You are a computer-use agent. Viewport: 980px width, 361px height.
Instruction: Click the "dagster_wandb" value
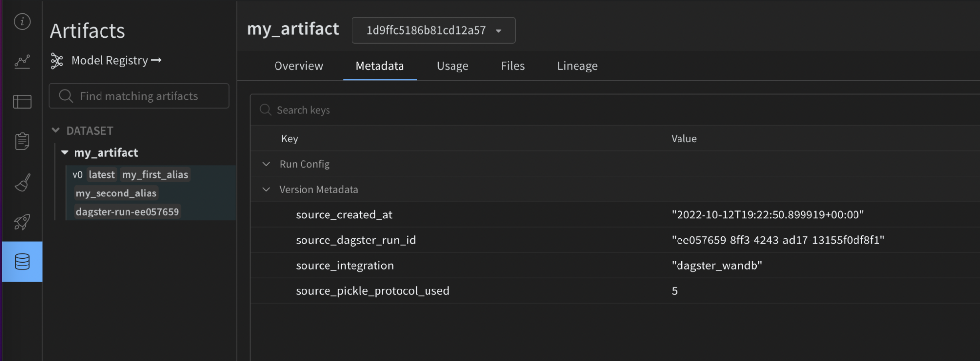click(x=717, y=265)
